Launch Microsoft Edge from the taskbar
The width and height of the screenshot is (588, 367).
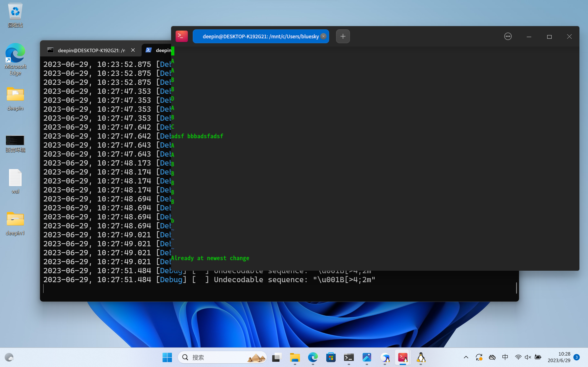click(313, 357)
